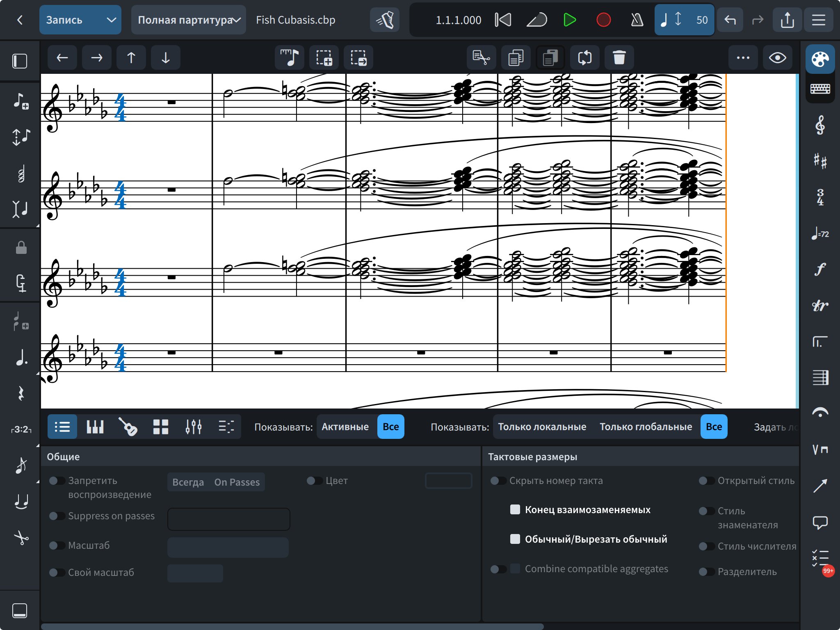Open the tempo quarter-note 72 panel
Image resolution: width=840 pixels, height=630 pixels.
820,234
